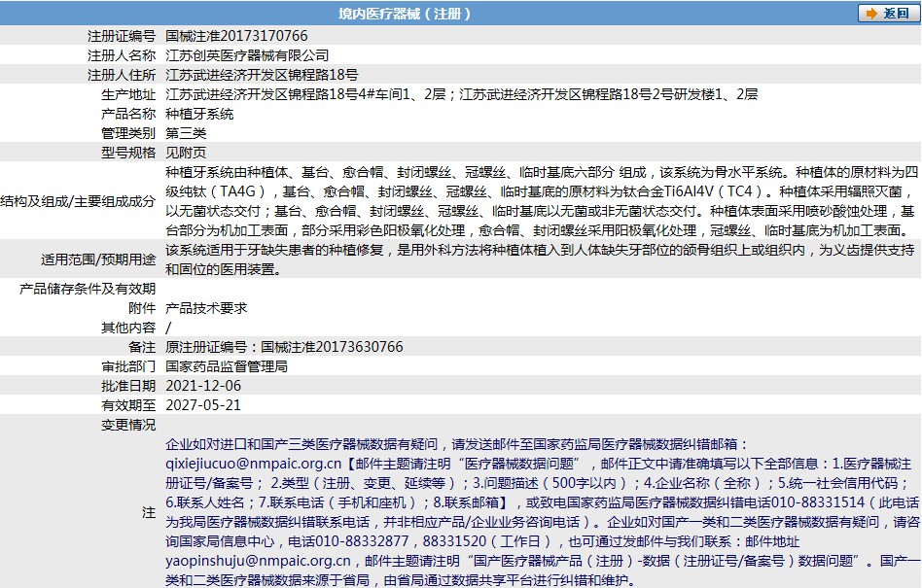Click registrant address 江苏武进经济开发区锦程路18号

262,75
